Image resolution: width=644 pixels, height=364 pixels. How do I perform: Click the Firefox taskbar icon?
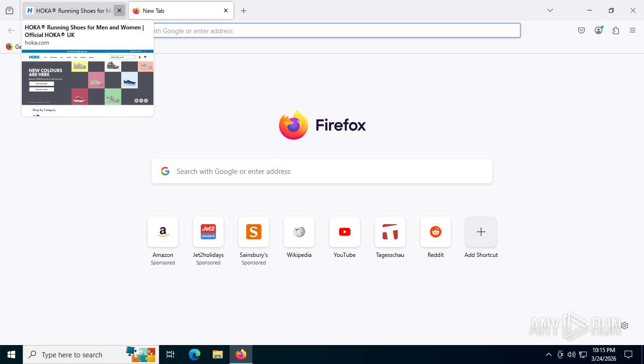(241, 355)
